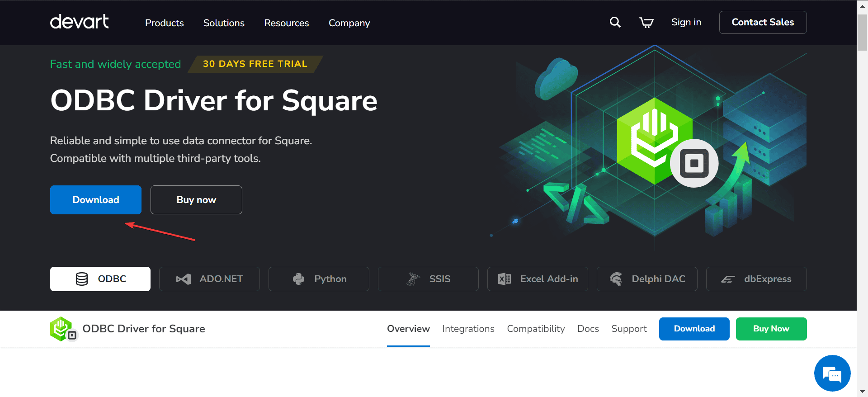
Task: Select the ODBC connector tab
Action: point(100,279)
